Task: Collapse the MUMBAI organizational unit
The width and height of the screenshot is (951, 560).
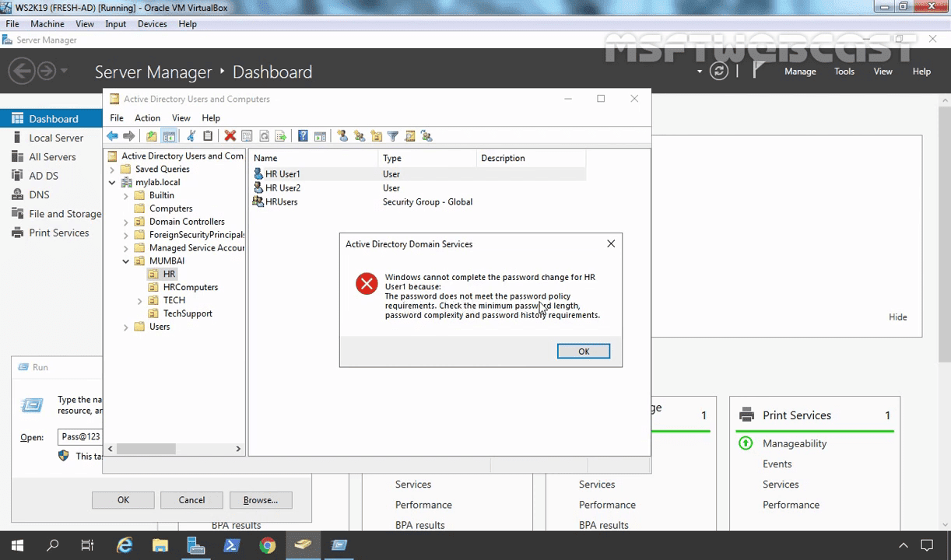Action: 126,261
